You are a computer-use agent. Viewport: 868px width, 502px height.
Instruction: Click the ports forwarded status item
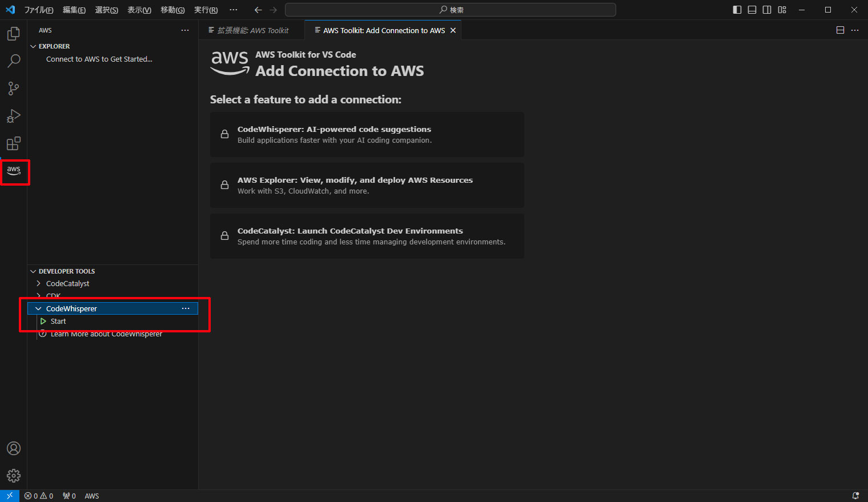pyautogui.click(x=69, y=496)
